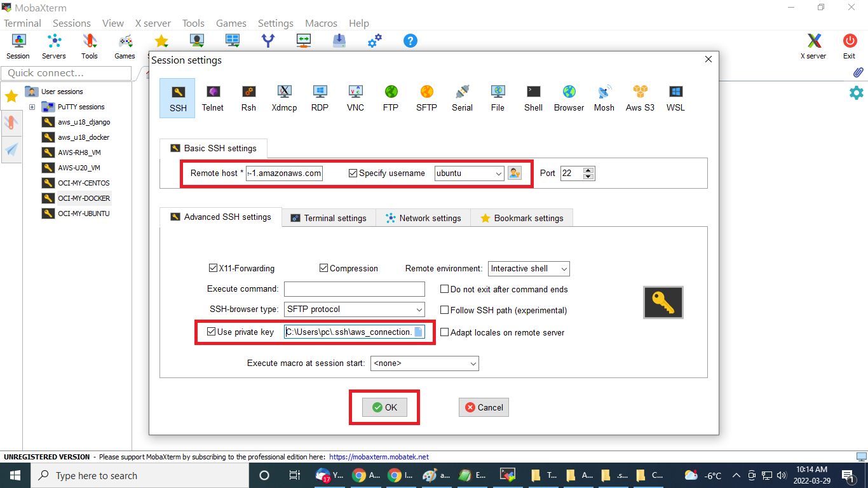Pick the Serial session type

click(x=462, y=98)
